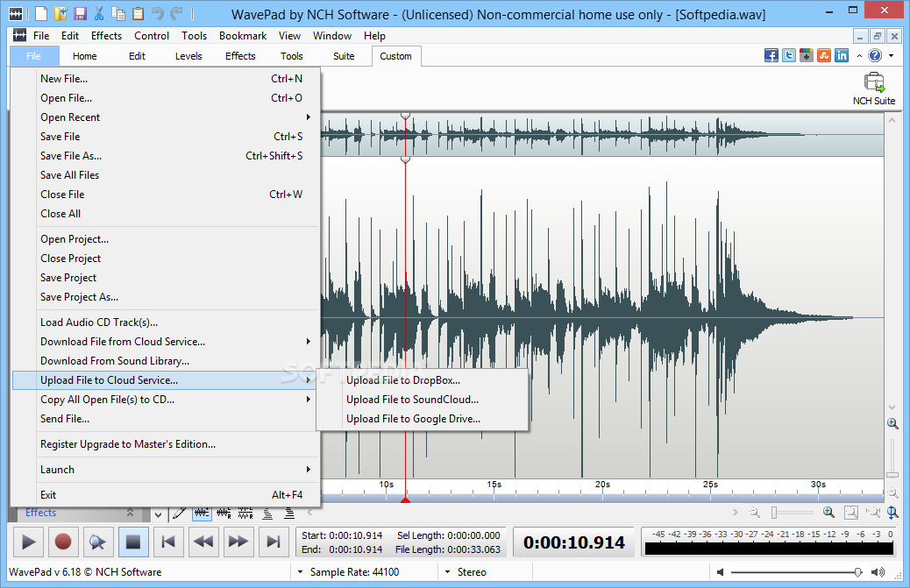Start playback with the Play button
Image resolution: width=910 pixels, height=588 pixels.
point(28,542)
